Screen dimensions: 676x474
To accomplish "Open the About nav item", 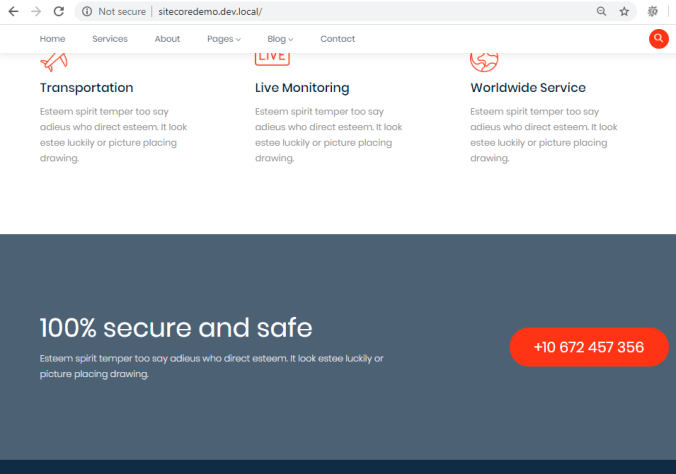I will [167, 39].
